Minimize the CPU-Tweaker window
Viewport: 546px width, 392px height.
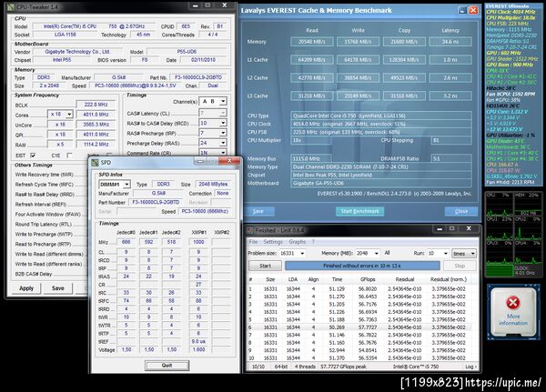[x=196, y=5]
